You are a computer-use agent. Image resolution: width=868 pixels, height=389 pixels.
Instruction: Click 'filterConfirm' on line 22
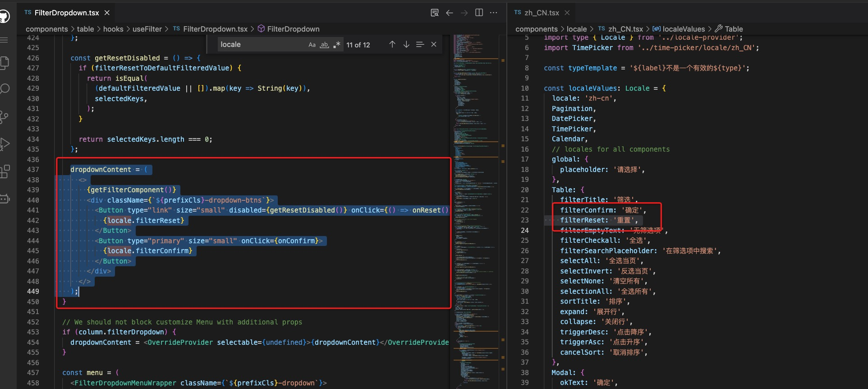click(586, 210)
